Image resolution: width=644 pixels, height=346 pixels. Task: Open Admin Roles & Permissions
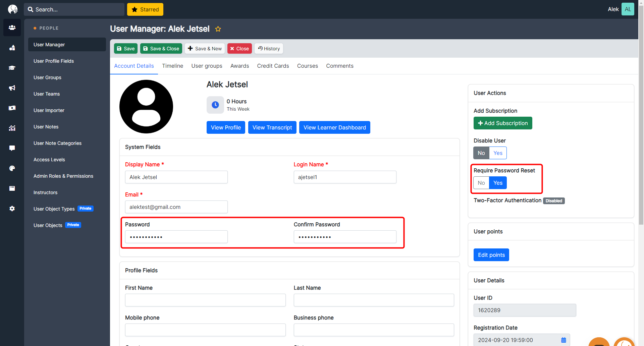(67, 176)
